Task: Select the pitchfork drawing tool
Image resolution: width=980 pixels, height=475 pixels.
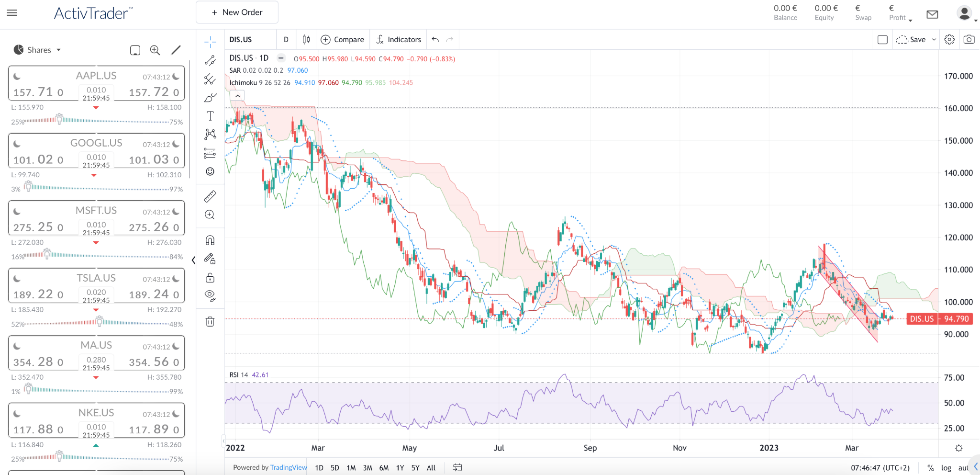Action: (x=210, y=79)
